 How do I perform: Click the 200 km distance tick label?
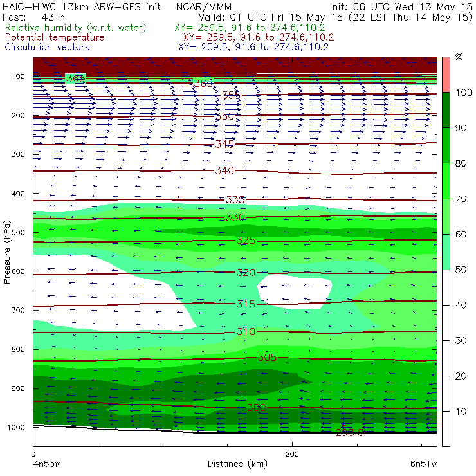[x=292, y=454]
